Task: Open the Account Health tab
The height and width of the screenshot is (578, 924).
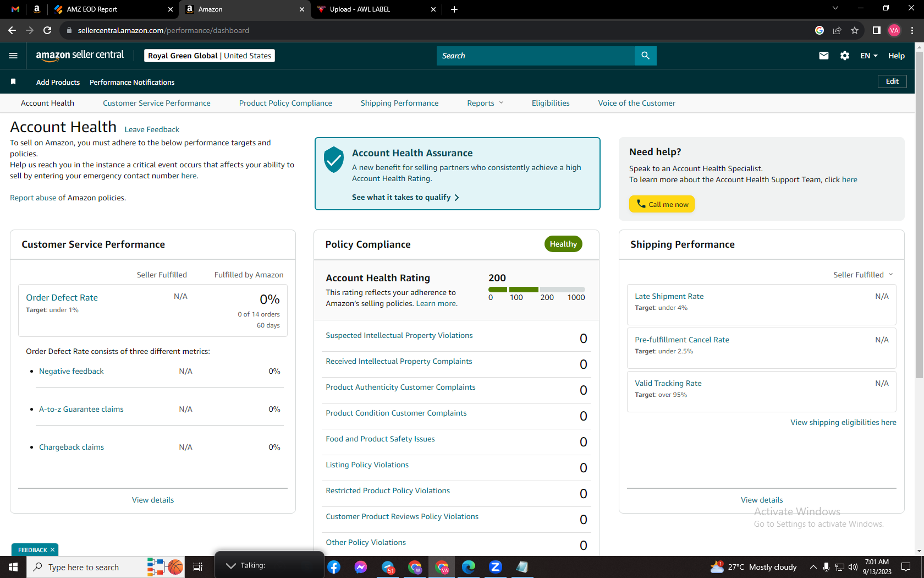Action: [x=47, y=103]
